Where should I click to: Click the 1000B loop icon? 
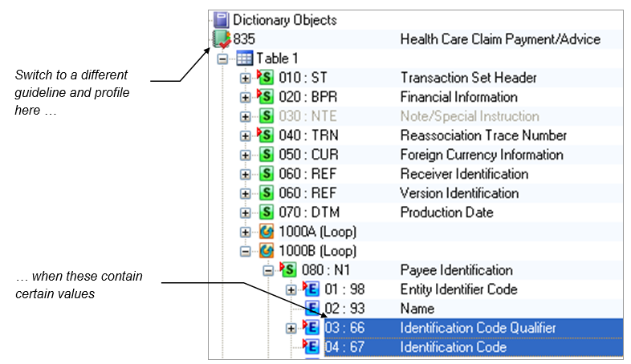pyautogui.click(x=267, y=251)
